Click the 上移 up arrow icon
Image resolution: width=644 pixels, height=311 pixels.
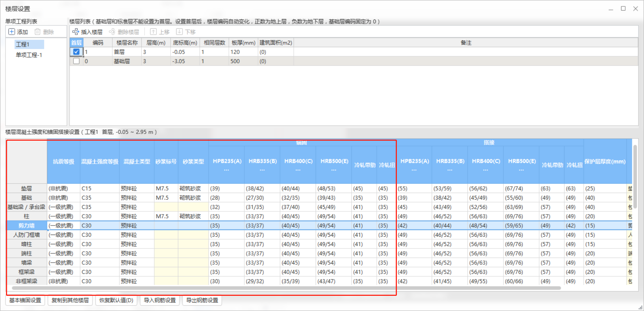coord(153,32)
